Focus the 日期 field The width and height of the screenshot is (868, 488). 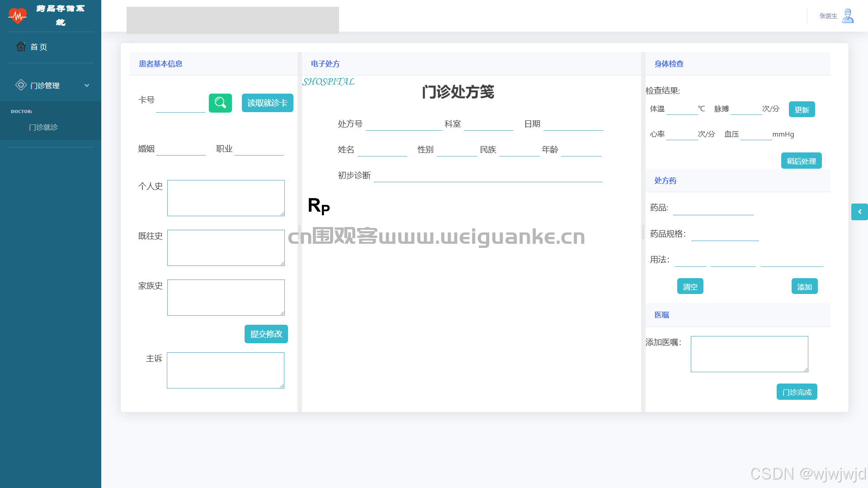(573, 124)
